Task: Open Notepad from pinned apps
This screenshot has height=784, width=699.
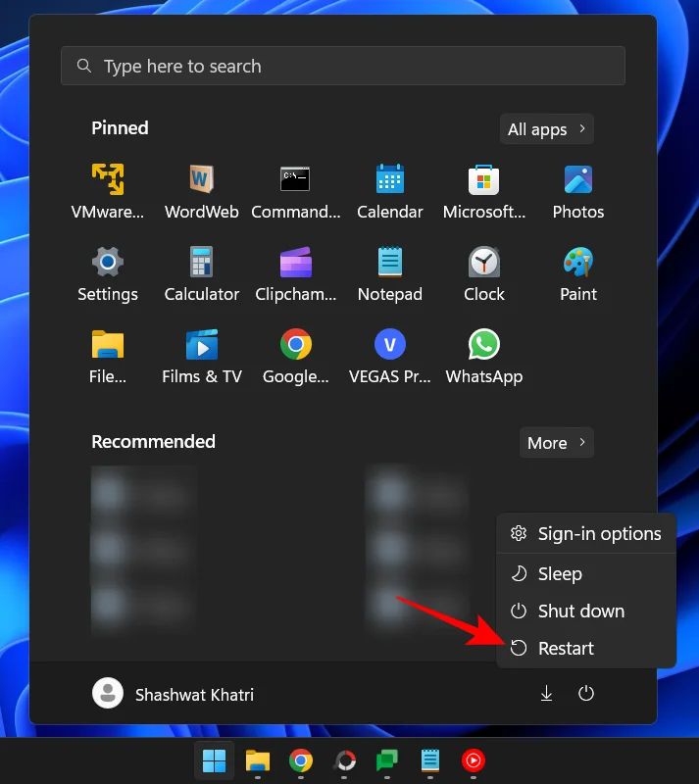Action: tap(390, 274)
